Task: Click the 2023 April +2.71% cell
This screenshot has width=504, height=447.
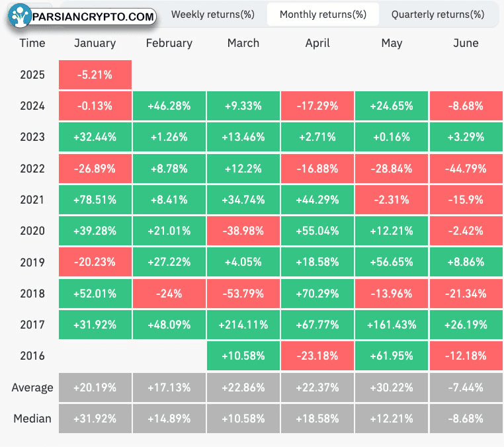Action: (317, 137)
